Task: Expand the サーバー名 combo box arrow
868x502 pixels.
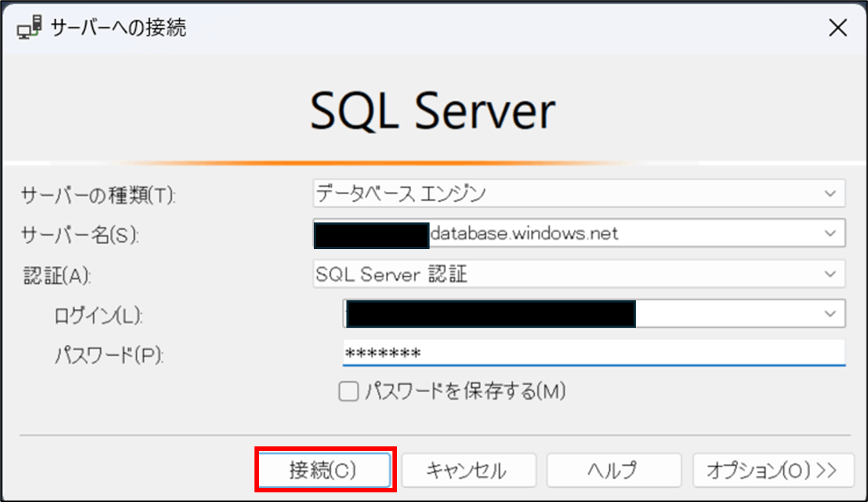Action: [830, 233]
